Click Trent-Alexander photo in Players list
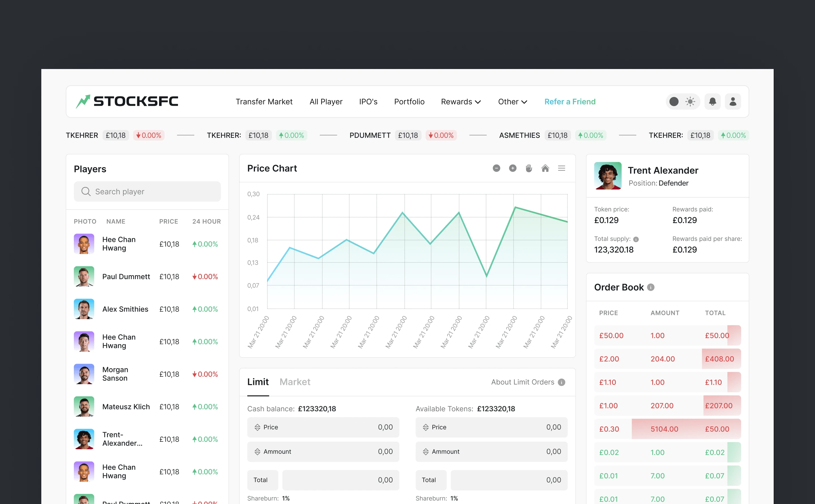815x504 pixels. (x=84, y=439)
